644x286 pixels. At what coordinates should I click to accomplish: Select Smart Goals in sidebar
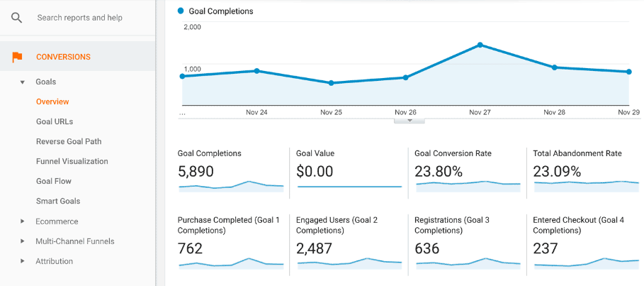tap(58, 201)
